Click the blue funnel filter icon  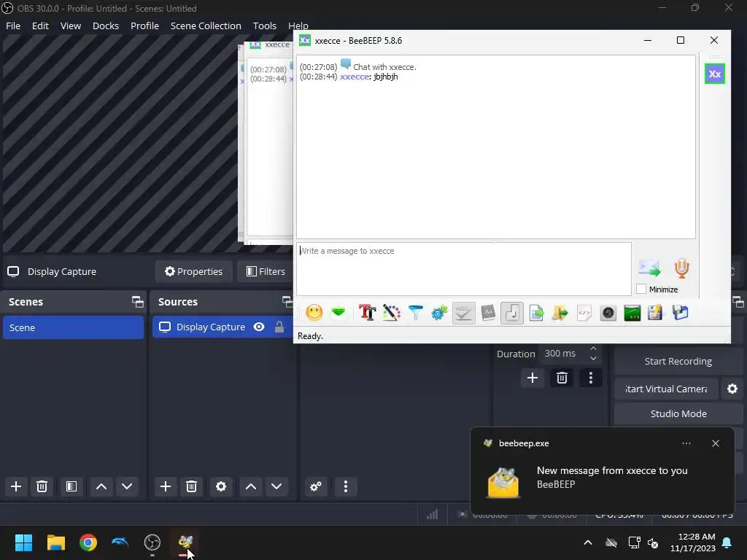point(415,313)
